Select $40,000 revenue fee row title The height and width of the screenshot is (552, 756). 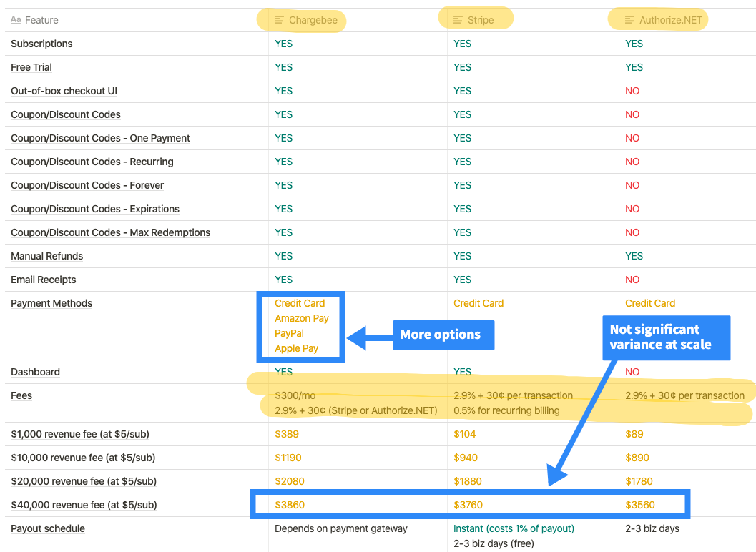84,506
